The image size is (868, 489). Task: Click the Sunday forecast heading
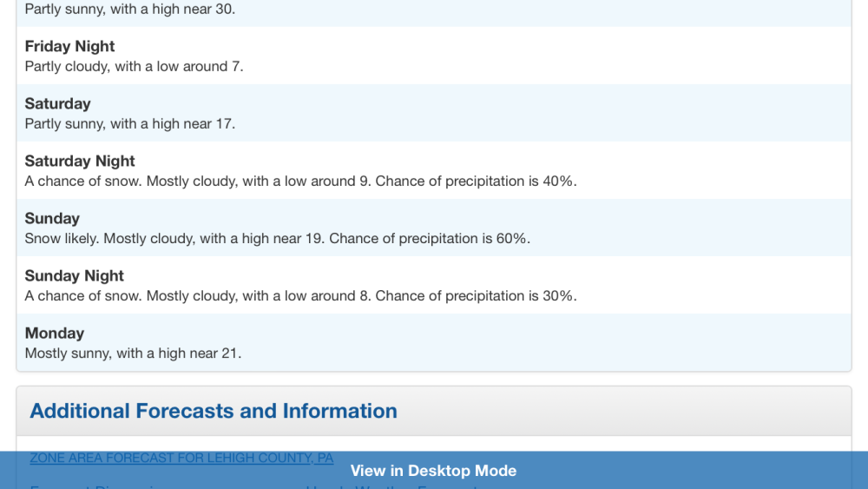coord(52,219)
